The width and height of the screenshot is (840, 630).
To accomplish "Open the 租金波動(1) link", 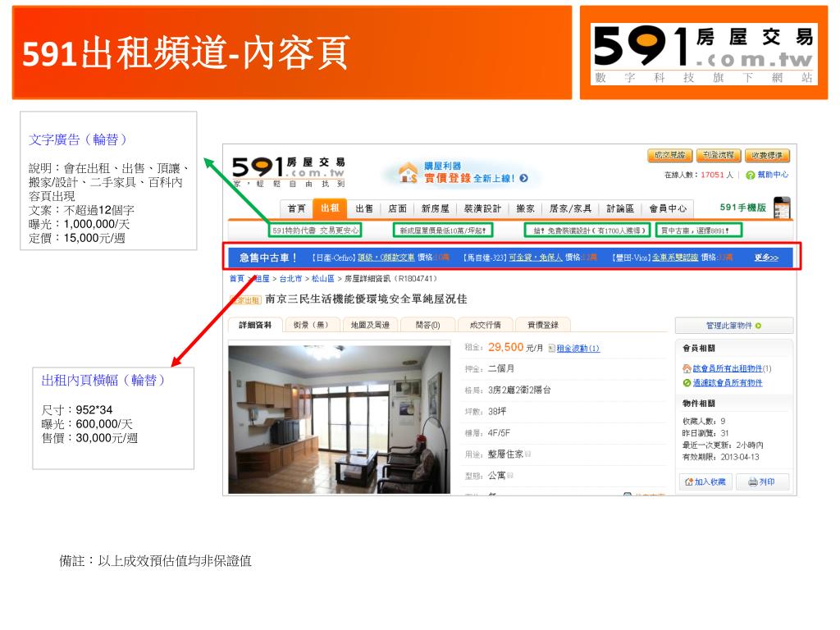I will coord(578,348).
